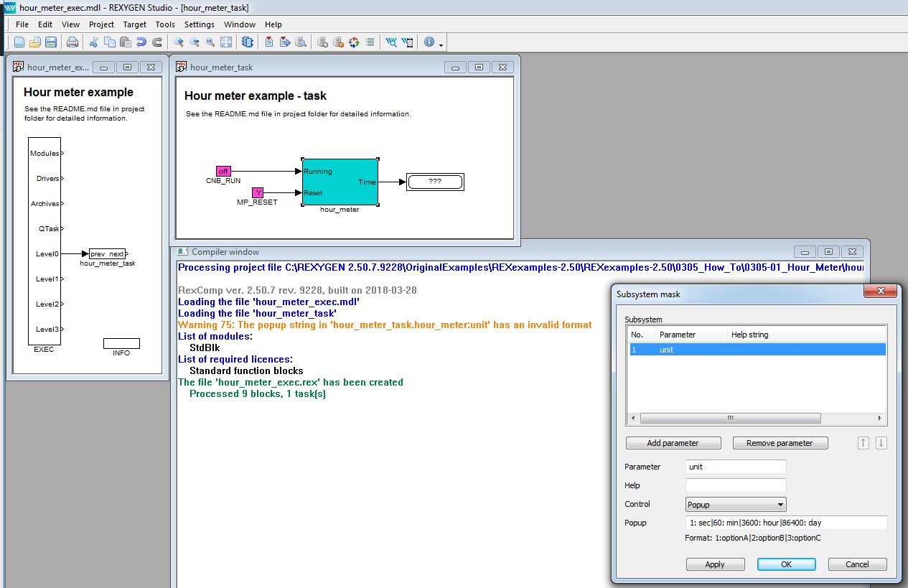This screenshot has height=588, width=908.
Task: Open the Edit menu
Action: click(x=45, y=24)
